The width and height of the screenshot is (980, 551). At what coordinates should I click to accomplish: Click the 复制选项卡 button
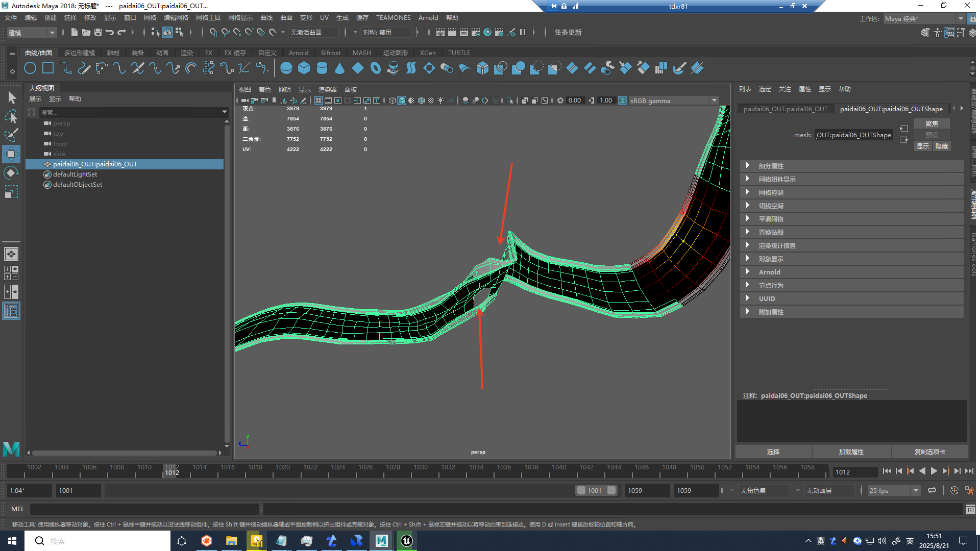pos(929,452)
